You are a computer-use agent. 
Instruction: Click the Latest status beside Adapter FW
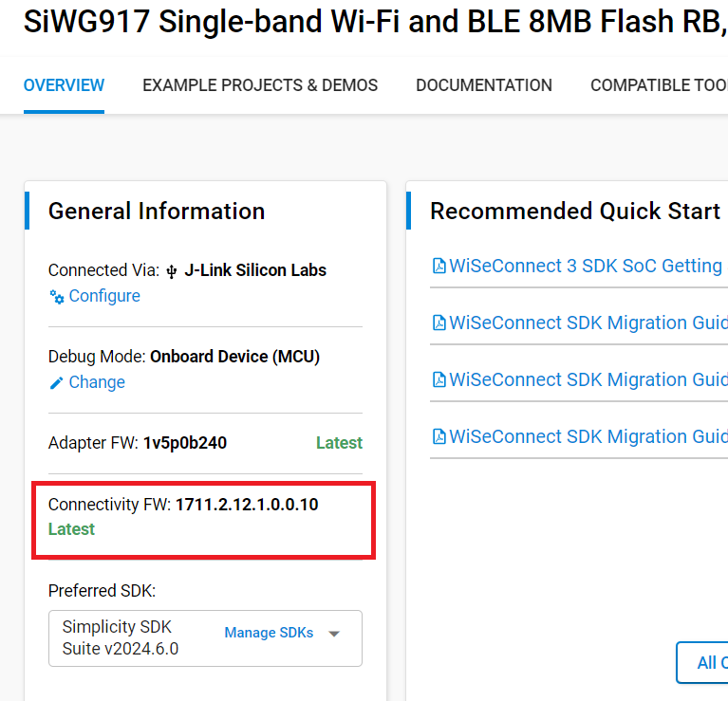(x=339, y=443)
